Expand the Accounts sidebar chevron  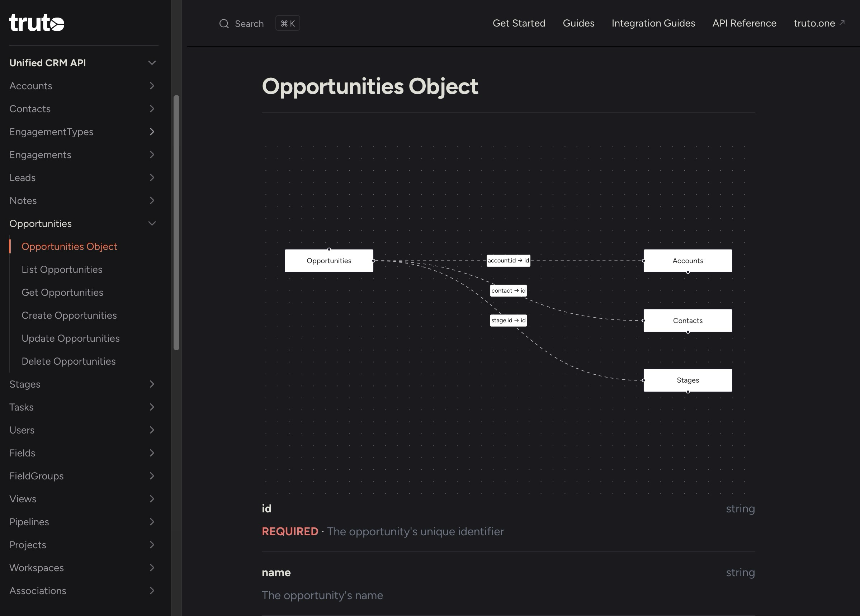point(152,86)
